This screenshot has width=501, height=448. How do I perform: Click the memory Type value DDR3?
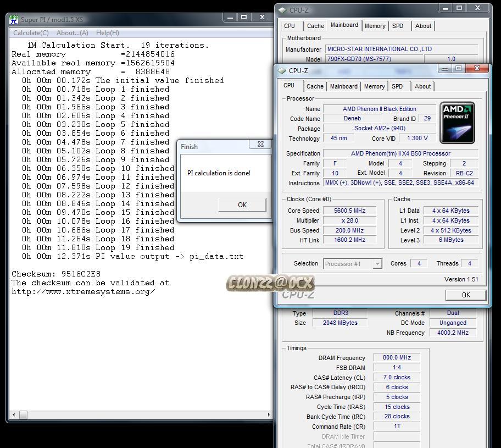pos(340,313)
